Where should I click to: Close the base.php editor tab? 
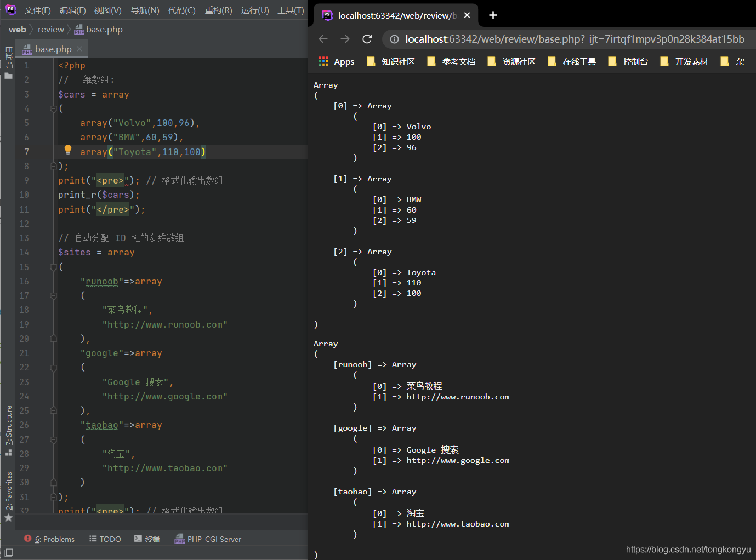pyautogui.click(x=79, y=49)
